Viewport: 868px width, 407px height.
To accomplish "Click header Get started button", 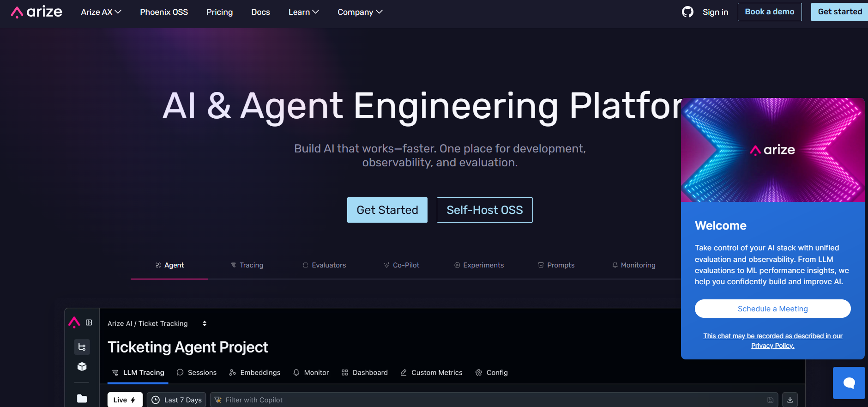I will point(839,12).
